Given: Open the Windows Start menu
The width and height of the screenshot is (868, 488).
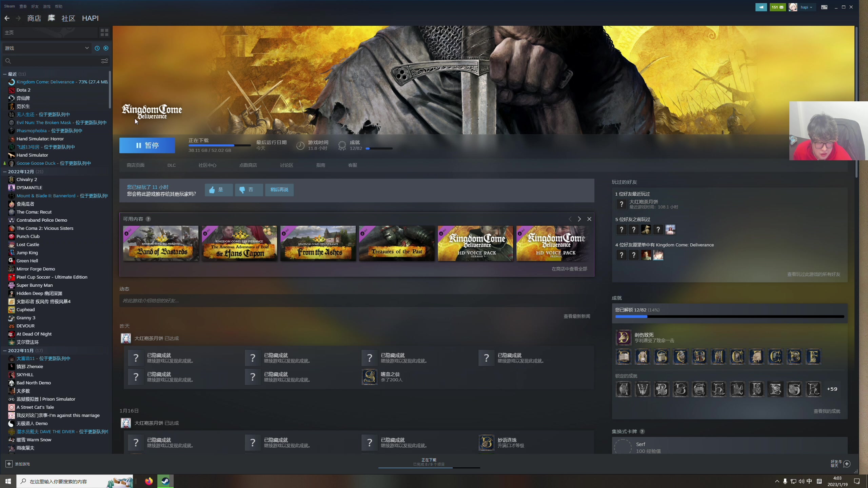Looking at the screenshot, I should click(8, 481).
